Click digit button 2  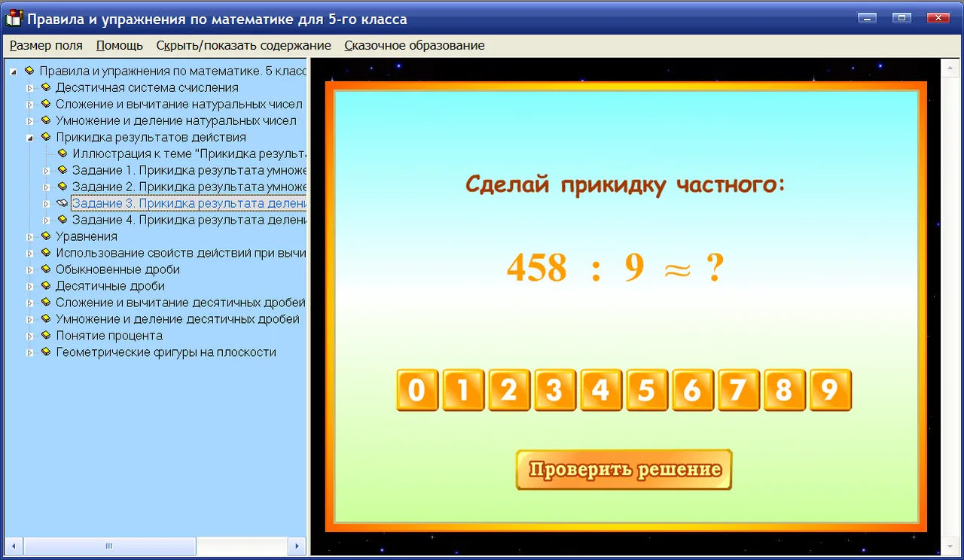pos(509,390)
